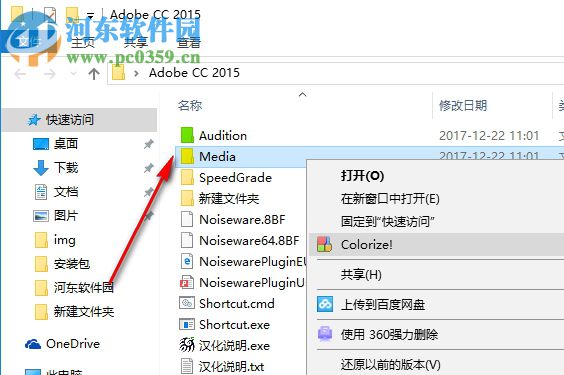Choose 使用 360强力删除 menu entry

pyautogui.click(x=389, y=334)
